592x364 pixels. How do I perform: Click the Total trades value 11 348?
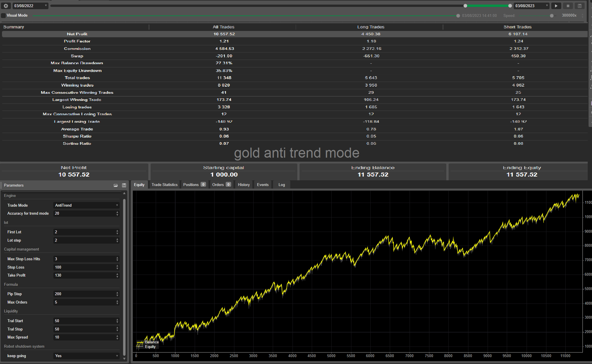(x=224, y=78)
